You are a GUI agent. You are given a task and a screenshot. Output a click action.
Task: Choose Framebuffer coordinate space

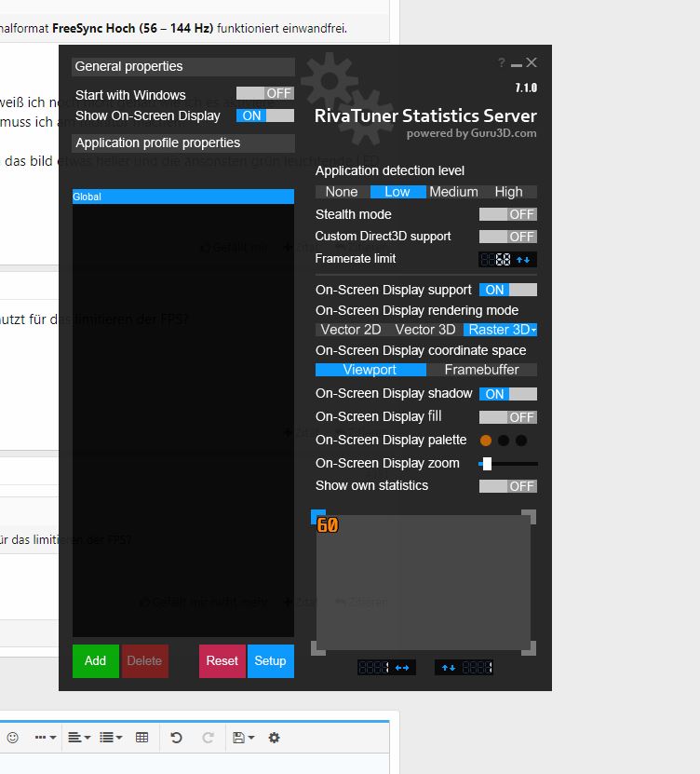[481, 370]
